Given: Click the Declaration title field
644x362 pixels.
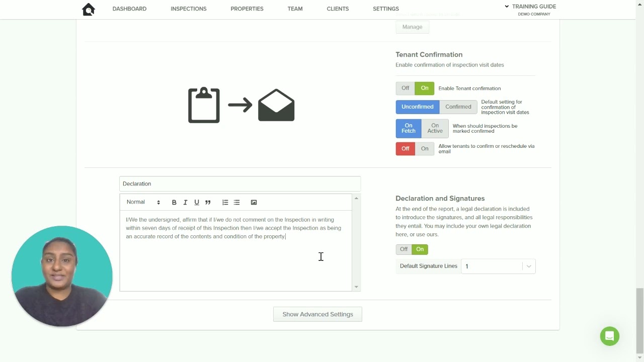Looking at the screenshot, I should [x=240, y=184].
